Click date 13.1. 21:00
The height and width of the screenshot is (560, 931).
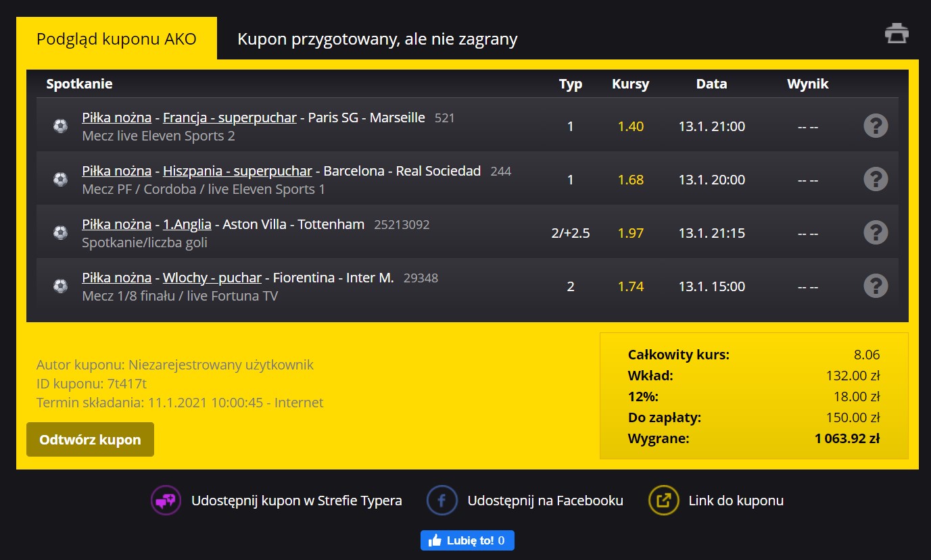712,126
